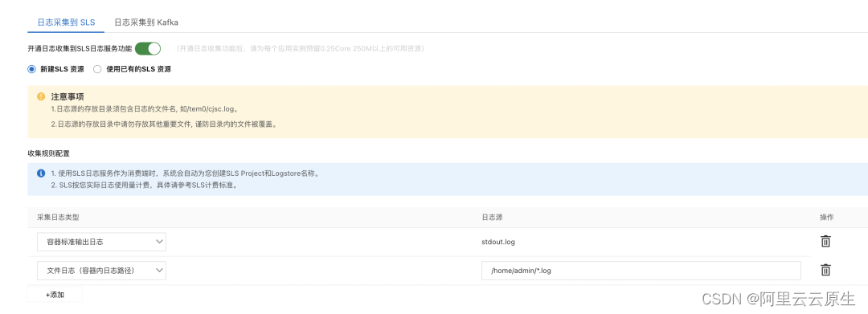Click the SLS计费标准 billing note line
The image size is (868, 314).
click(x=144, y=186)
